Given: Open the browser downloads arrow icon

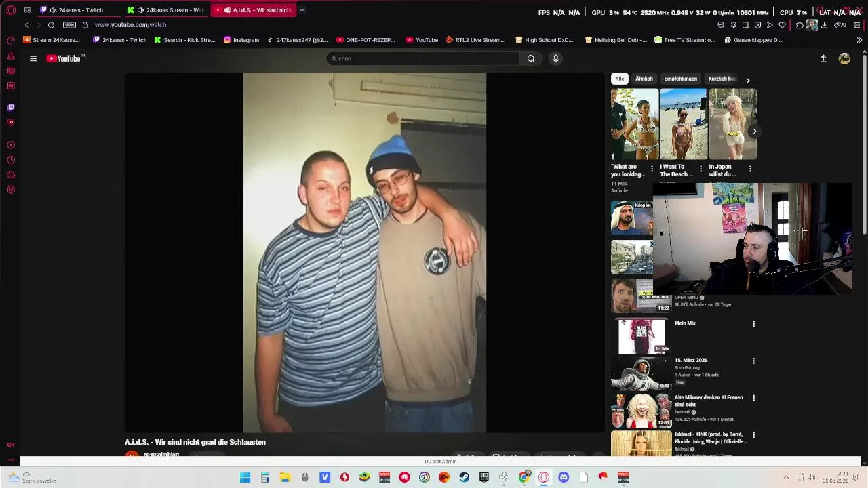Looking at the screenshot, I should coord(824,25).
